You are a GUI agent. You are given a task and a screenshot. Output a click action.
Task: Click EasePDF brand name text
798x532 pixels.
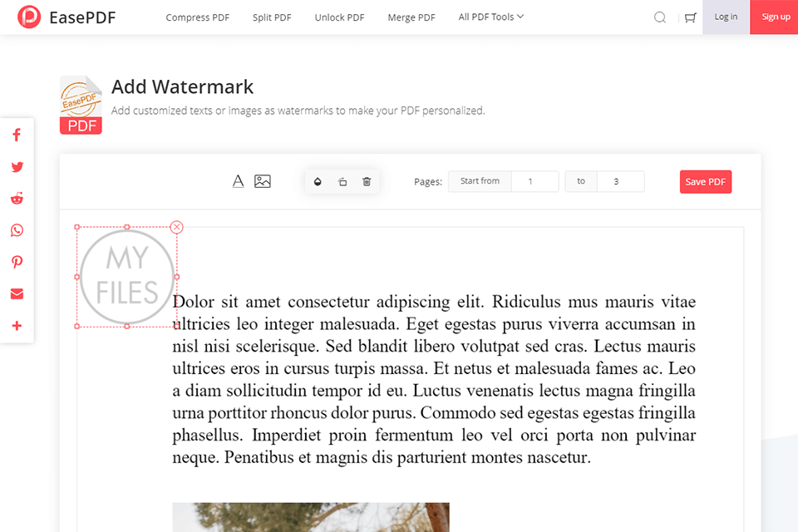tap(82, 17)
